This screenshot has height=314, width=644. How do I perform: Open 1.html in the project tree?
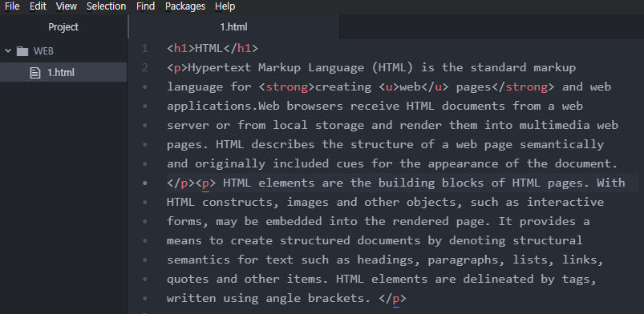pos(61,73)
